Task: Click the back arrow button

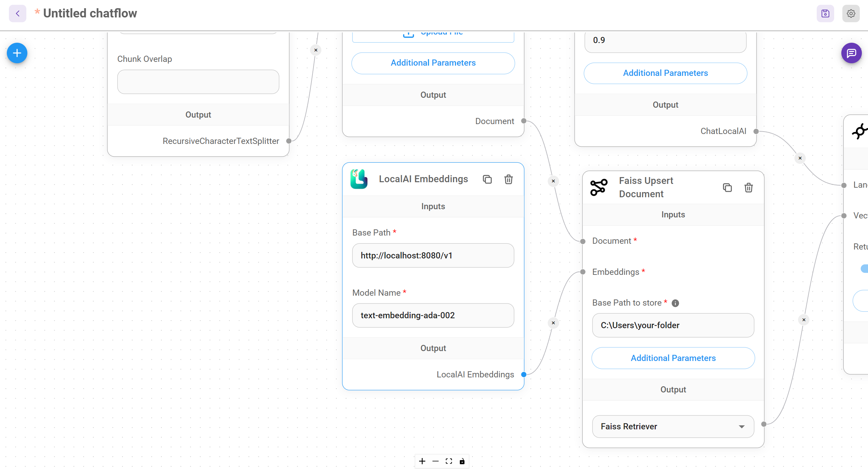Action: click(x=17, y=14)
